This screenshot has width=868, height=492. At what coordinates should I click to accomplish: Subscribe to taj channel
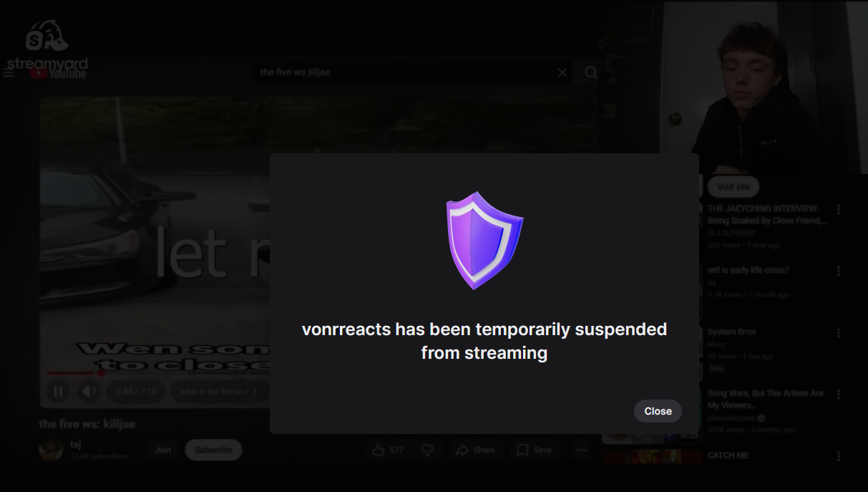[x=213, y=450]
